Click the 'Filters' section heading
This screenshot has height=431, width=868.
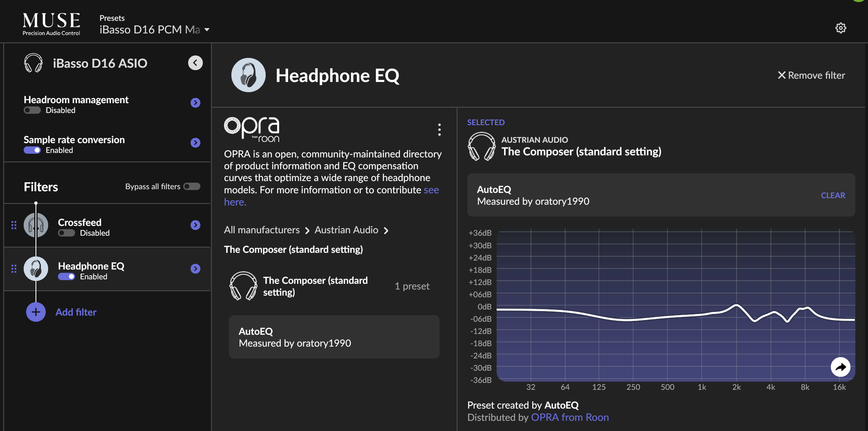[41, 187]
